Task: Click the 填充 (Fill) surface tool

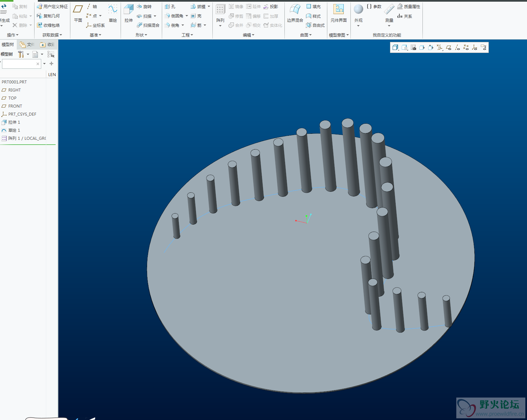Action: [313, 7]
